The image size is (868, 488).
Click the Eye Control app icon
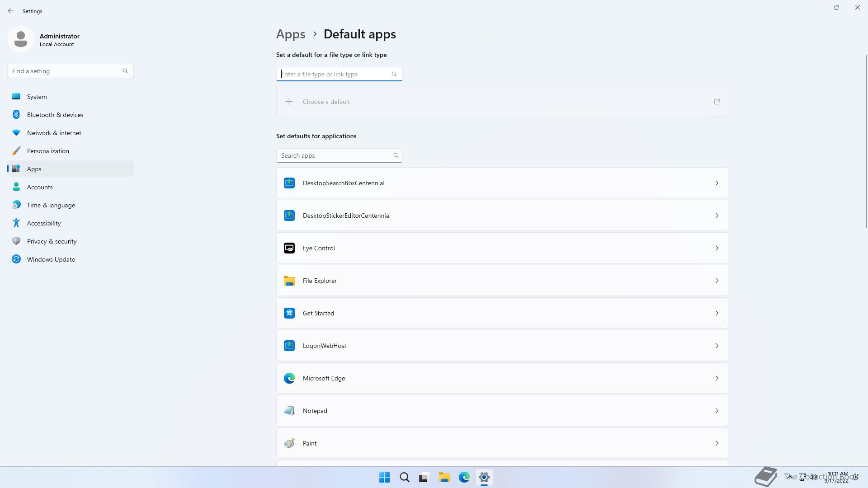pos(289,248)
